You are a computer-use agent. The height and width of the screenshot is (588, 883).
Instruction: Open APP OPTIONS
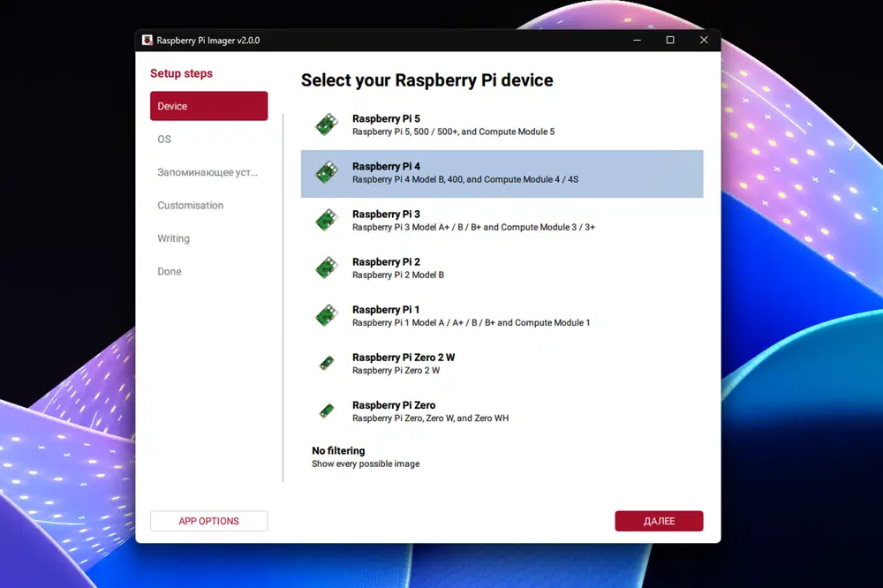coord(209,521)
